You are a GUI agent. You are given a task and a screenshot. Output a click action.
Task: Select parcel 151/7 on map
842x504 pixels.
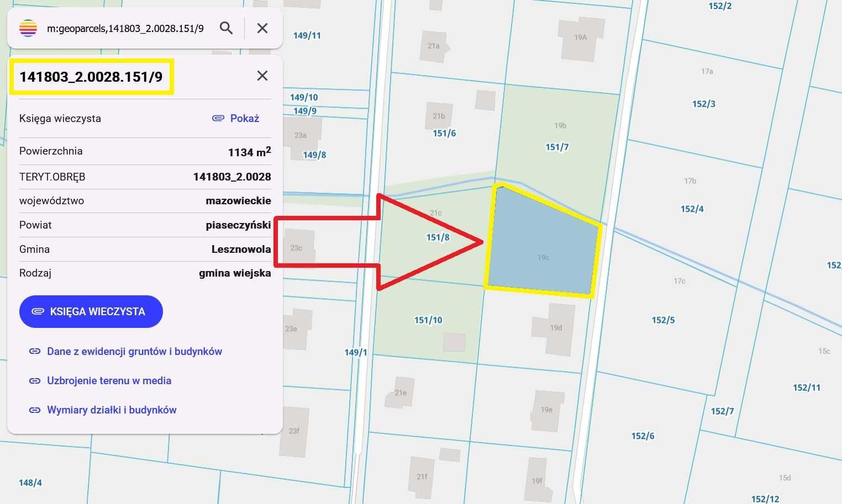click(x=557, y=147)
